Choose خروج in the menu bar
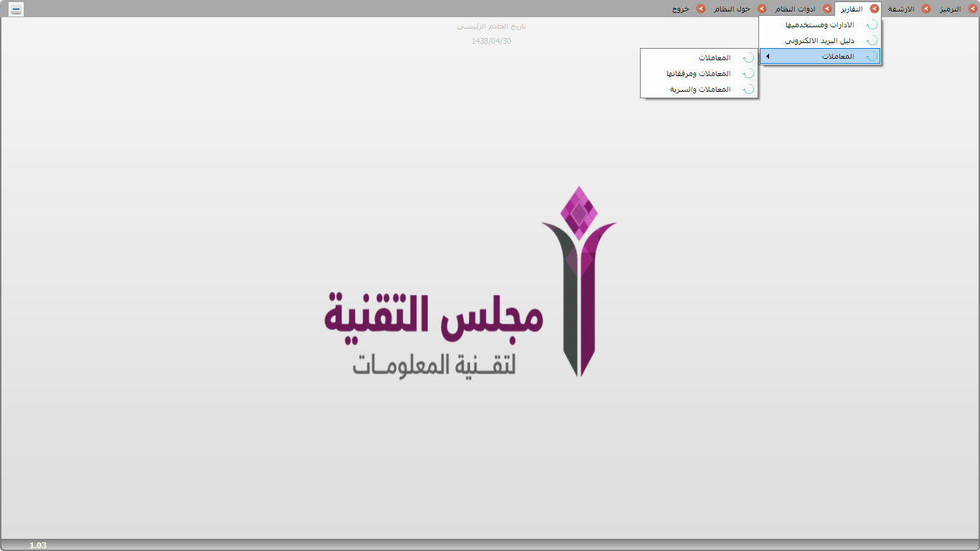This screenshot has height=551, width=980. click(x=681, y=9)
